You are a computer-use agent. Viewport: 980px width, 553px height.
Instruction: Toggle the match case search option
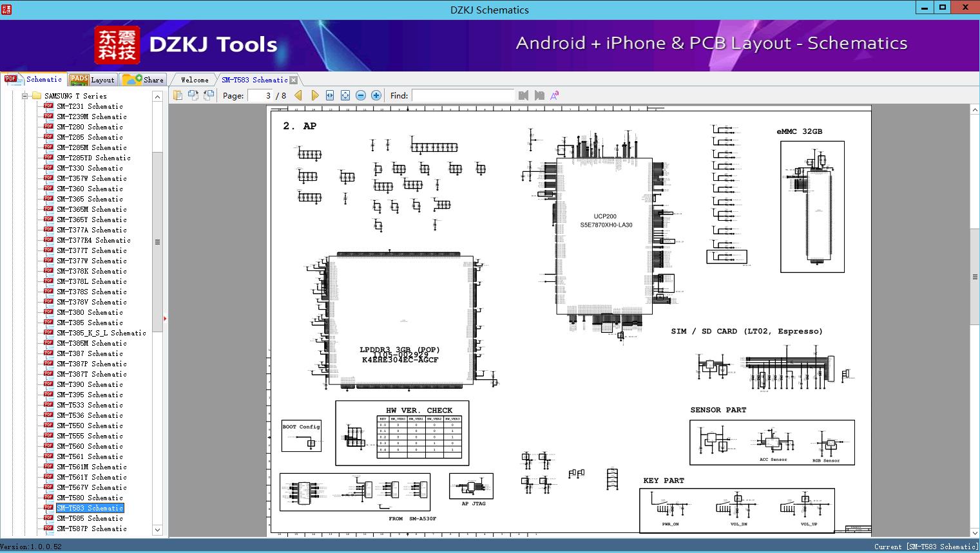coord(555,95)
